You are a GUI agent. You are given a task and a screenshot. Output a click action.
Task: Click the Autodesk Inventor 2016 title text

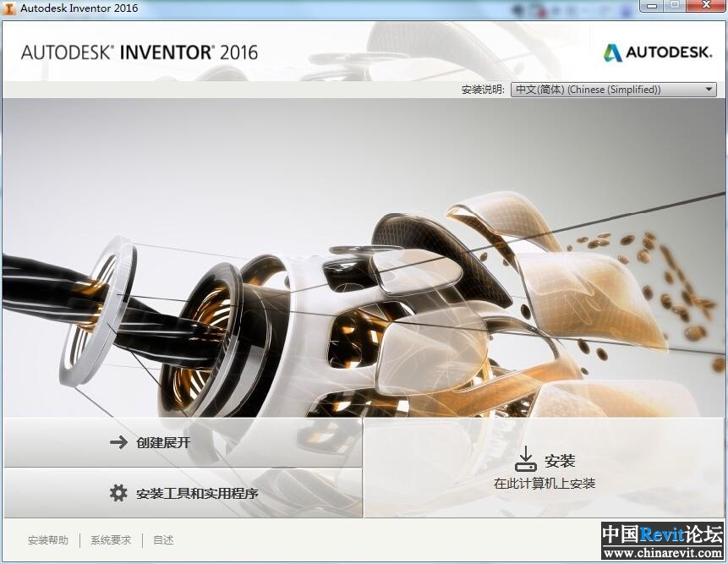(x=79, y=8)
